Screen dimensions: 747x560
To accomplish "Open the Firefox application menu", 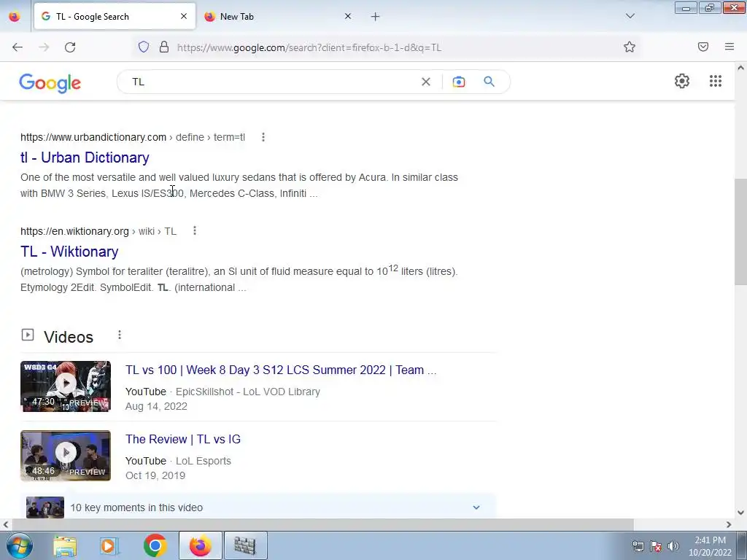I will (x=729, y=47).
